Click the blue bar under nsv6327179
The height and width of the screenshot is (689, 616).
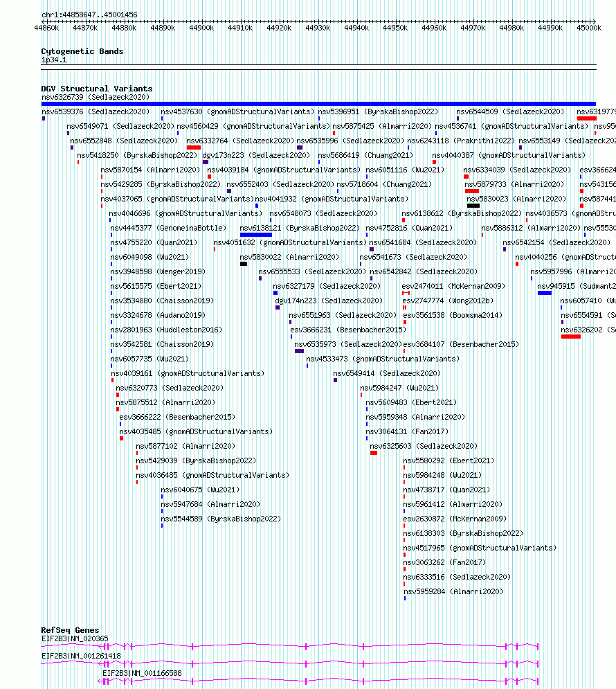[x=275, y=293]
